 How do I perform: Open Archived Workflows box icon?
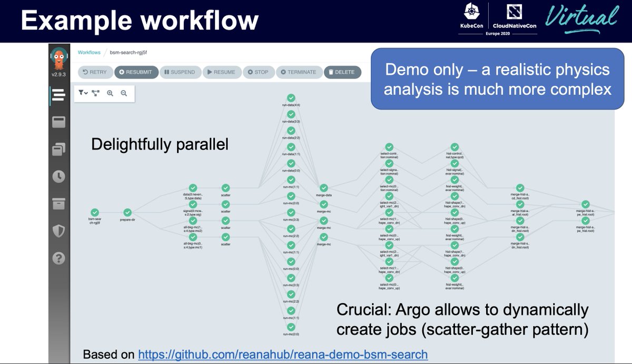[x=58, y=204]
